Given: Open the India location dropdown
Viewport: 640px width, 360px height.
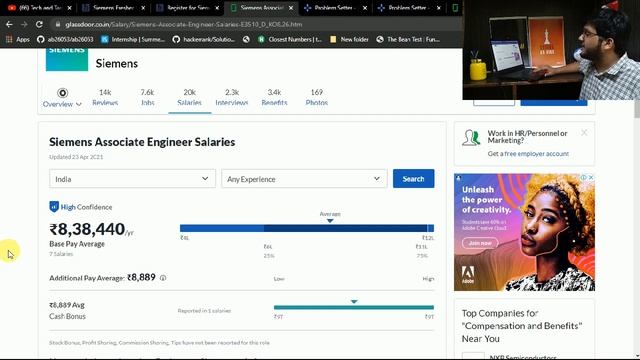Looking at the screenshot, I should click(132, 179).
